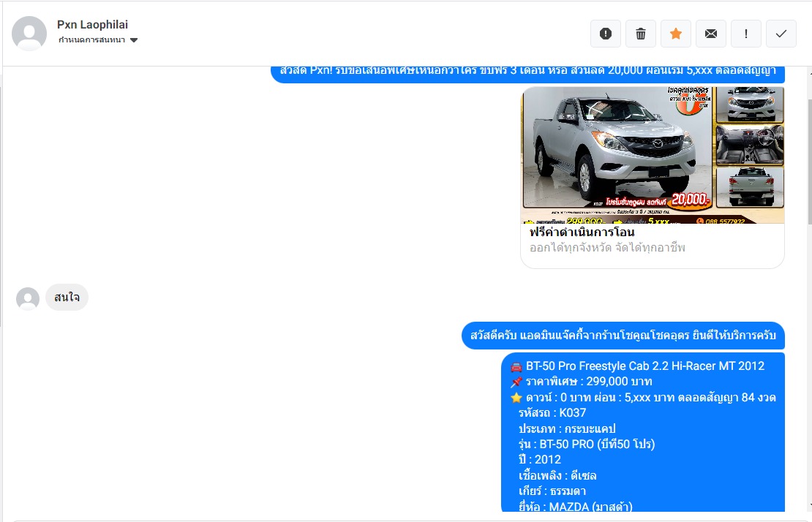Screen dimensions: 812x522
Task: Mark conversation as spam with exclamation icon
Action: coord(606,34)
